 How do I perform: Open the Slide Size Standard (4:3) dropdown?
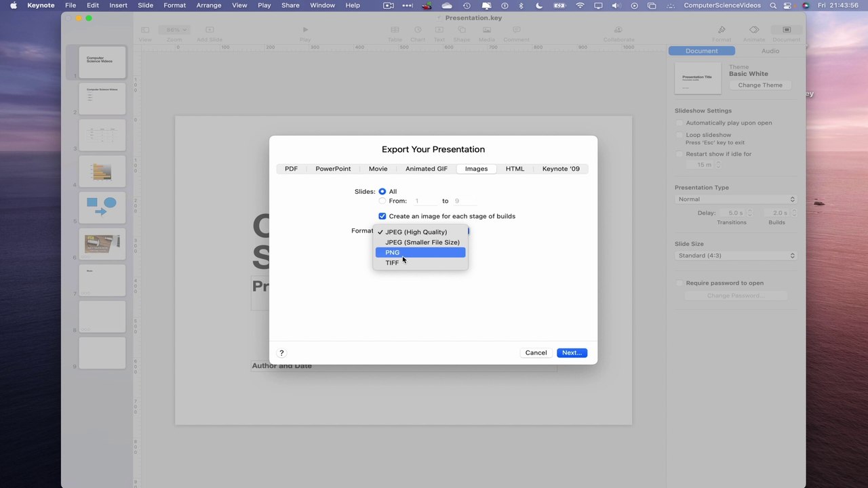coord(736,256)
